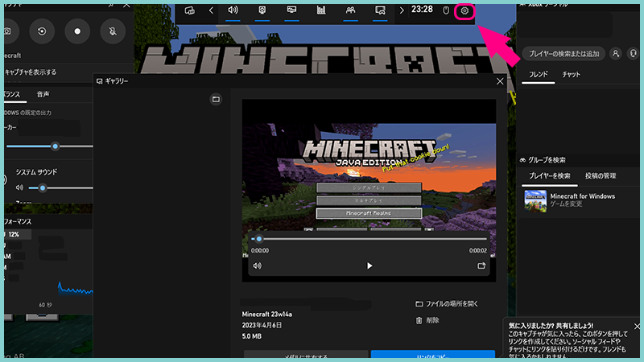Open Game Bar settings gear icon
This screenshot has width=644, height=362.
[464, 10]
